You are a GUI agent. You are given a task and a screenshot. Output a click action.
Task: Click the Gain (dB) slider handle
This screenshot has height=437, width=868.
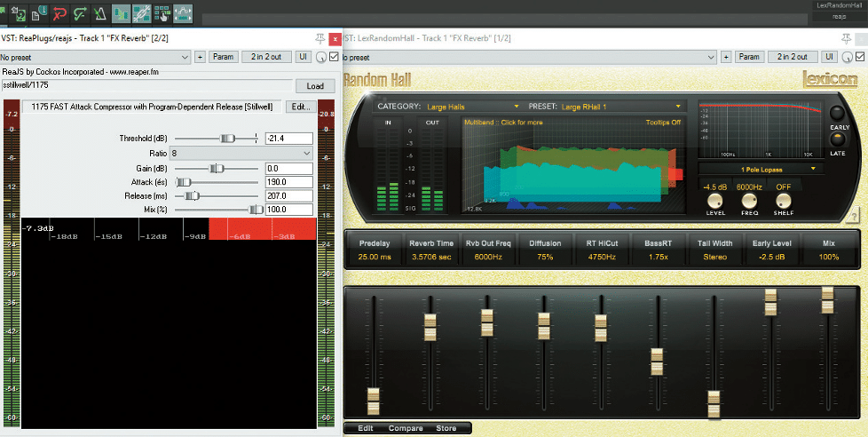(x=217, y=169)
